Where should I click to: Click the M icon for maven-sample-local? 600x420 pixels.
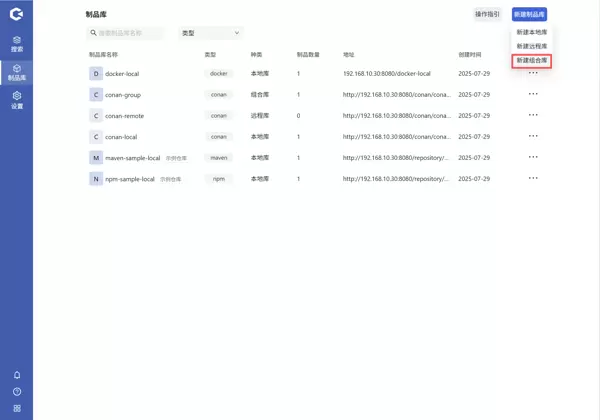click(96, 158)
